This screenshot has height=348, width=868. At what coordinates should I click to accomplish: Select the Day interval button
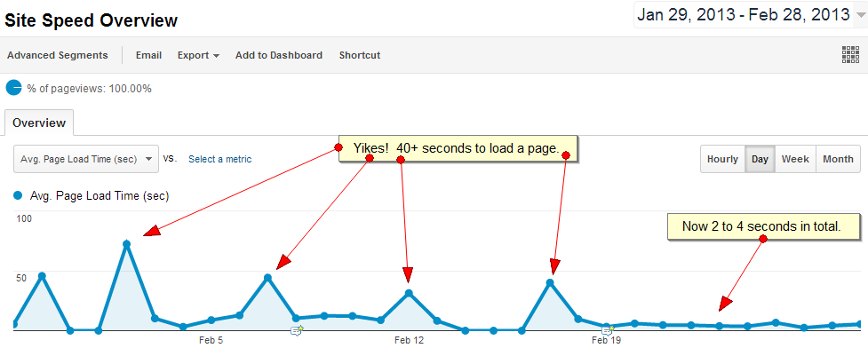pyautogui.click(x=760, y=159)
